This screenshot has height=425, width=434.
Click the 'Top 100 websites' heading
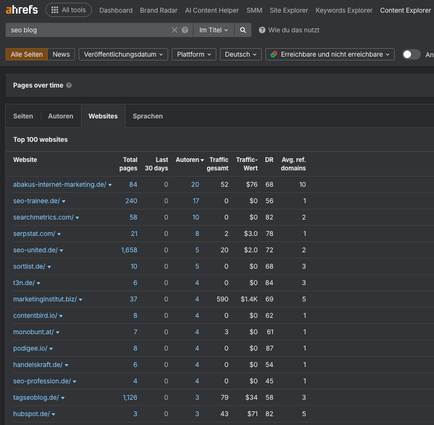[x=40, y=139]
